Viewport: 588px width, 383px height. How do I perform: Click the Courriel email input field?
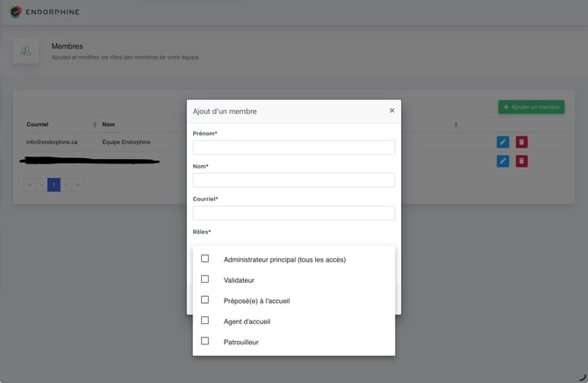pos(294,213)
